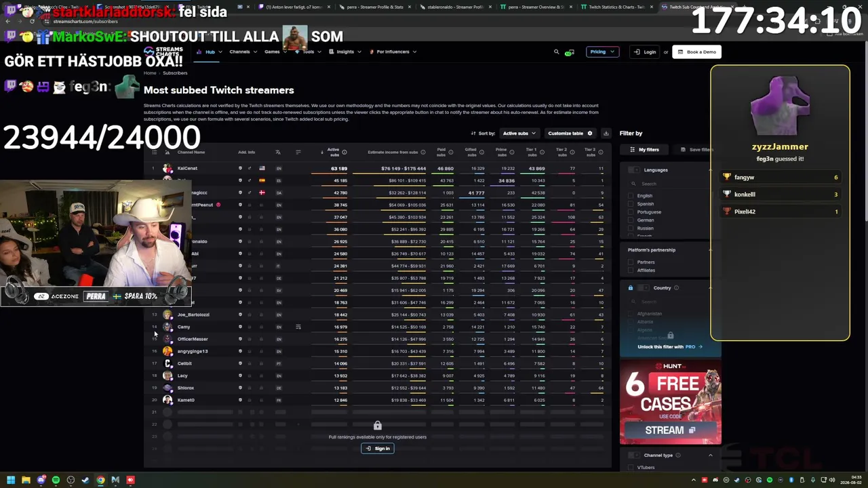
Task: Click the Hunt 6 Free Cases ad banner
Action: pyautogui.click(x=670, y=402)
